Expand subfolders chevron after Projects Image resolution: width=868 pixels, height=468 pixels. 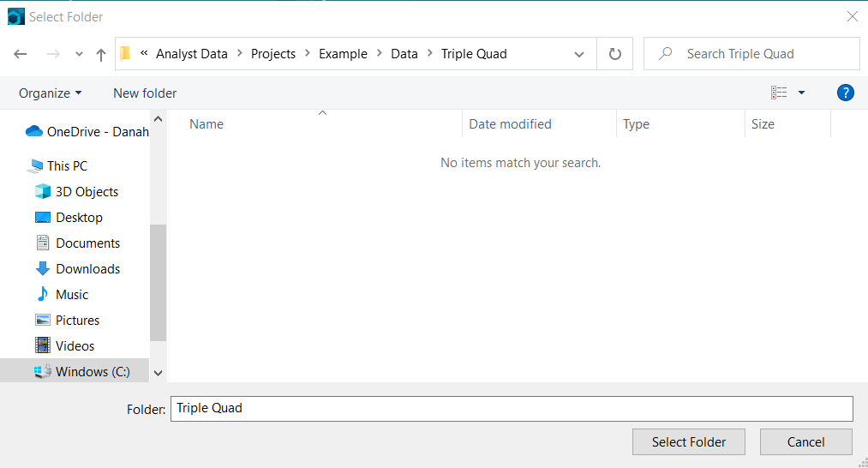click(308, 53)
